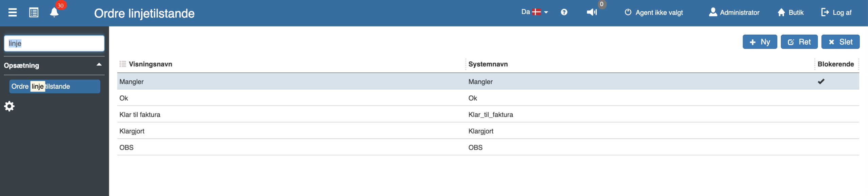Select the Klar til faktura row
The image size is (868, 196).
488,114
